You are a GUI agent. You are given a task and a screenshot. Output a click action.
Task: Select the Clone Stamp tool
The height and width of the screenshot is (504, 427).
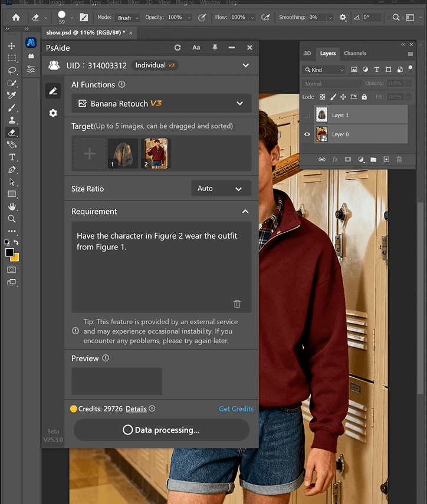pos(12,120)
